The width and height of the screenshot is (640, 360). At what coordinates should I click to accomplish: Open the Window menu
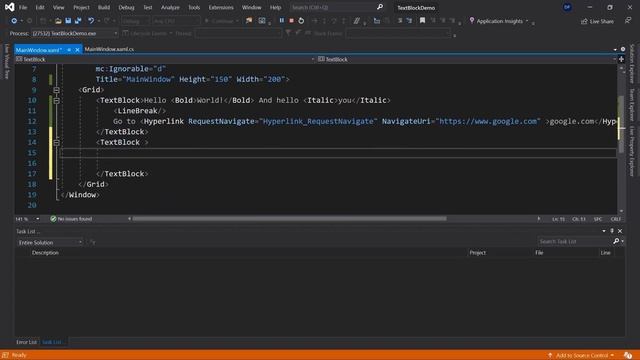click(251, 7)
